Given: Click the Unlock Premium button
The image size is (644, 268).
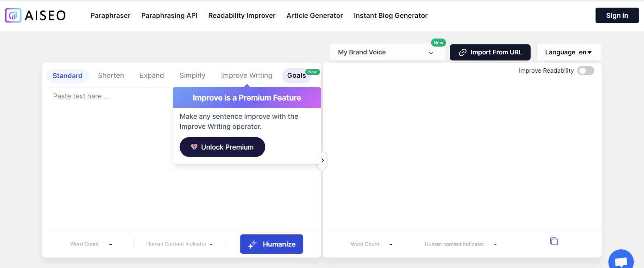Looking at the screenshot, I should point(222,147).
